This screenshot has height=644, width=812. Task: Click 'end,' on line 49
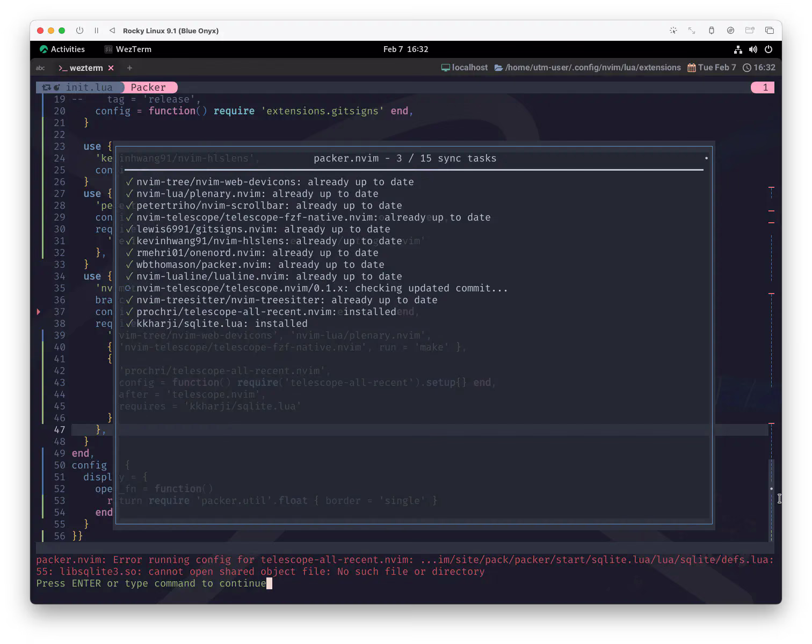point(83,453)
